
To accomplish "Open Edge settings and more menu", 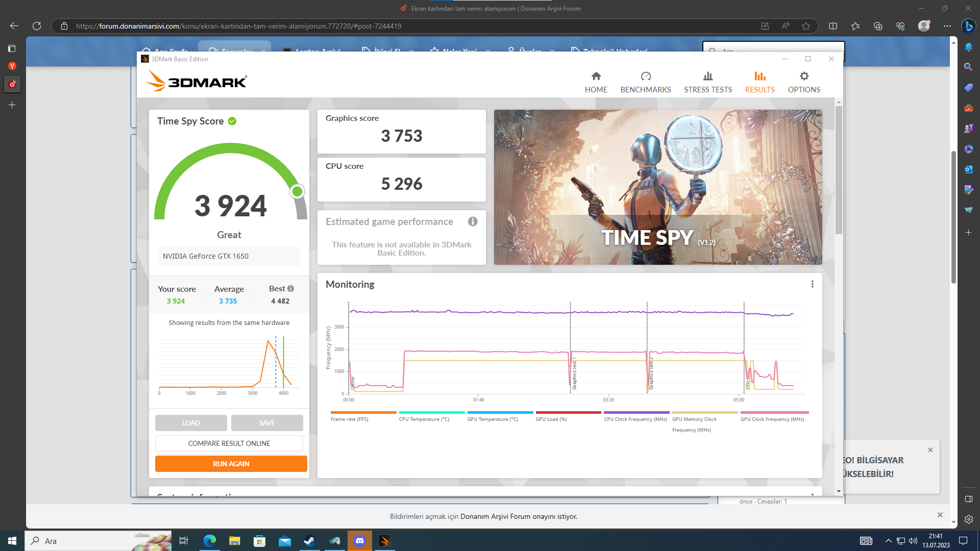I will (x=947, y=26).
